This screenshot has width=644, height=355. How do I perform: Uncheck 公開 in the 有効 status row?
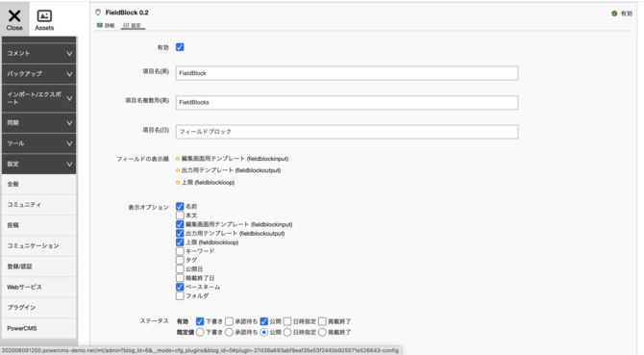coord(264,321)
